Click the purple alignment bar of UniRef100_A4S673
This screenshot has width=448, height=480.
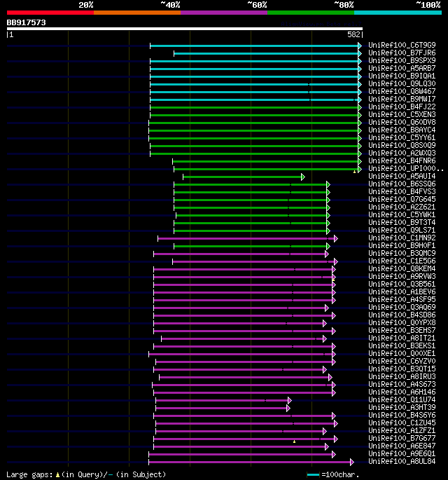click(x=242, y=385)
